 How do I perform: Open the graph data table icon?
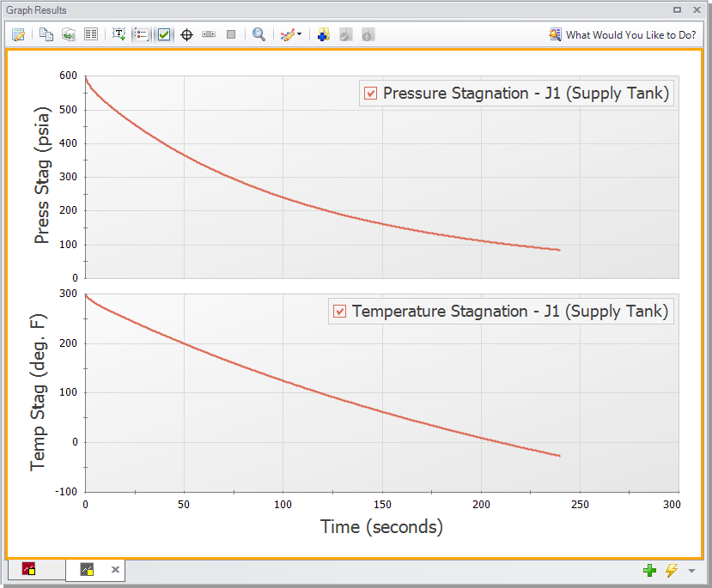90,35
